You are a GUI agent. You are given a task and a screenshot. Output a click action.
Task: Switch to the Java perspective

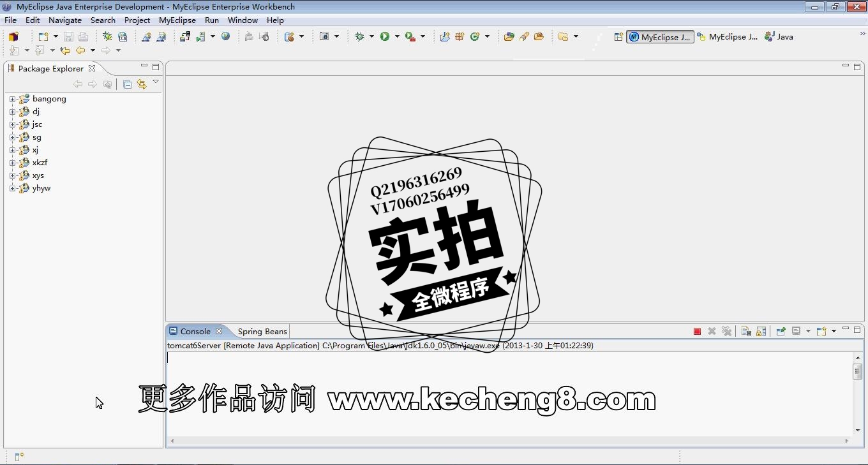[779, 37]
